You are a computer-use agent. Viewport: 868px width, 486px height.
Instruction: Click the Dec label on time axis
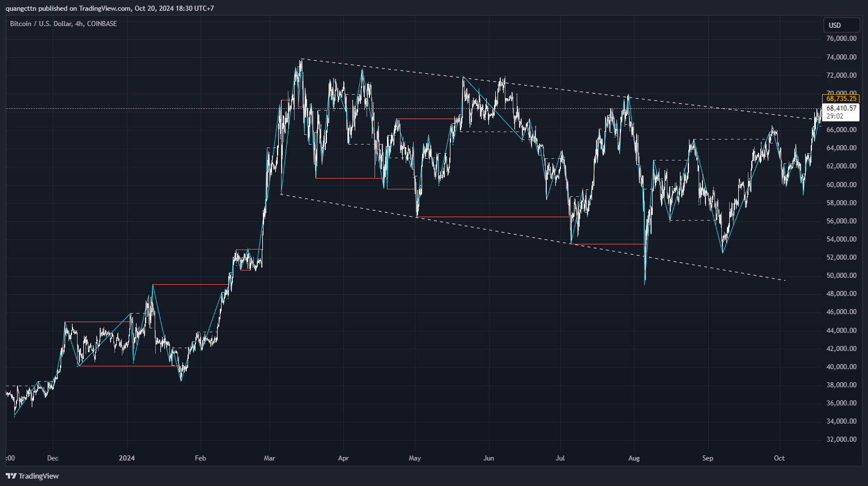tap(53, 458)
